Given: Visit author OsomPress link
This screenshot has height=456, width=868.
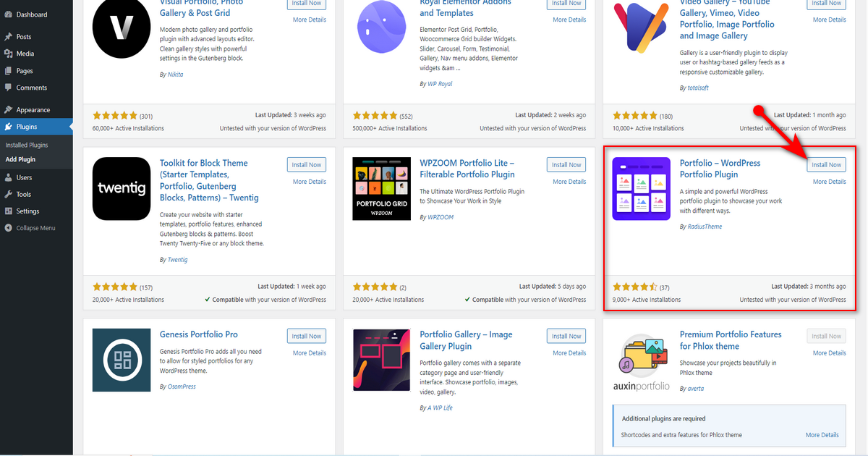Looking at the screenshot, I should click(x=182, y=387).
